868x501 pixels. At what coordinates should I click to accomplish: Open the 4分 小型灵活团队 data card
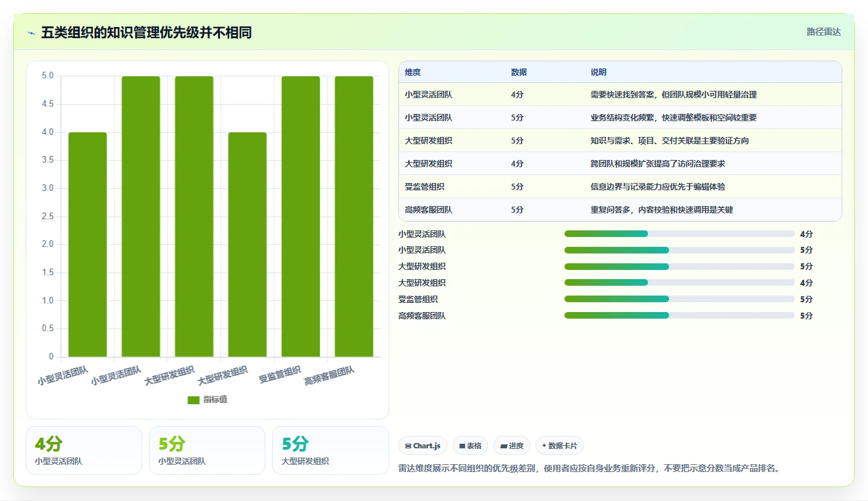(84, 450)
